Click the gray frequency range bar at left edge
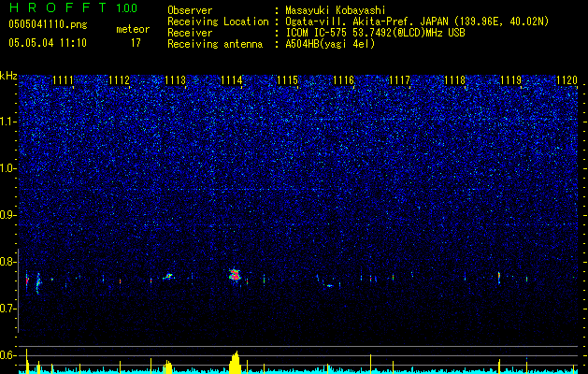The width and height of the screenshot is (588, 374). point(18,291)
